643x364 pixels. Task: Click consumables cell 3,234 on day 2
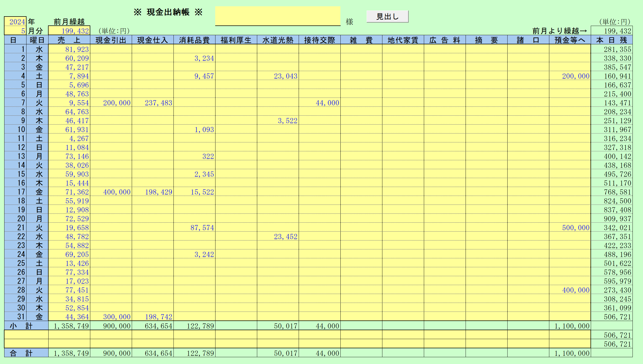click(x=194, y=58)
